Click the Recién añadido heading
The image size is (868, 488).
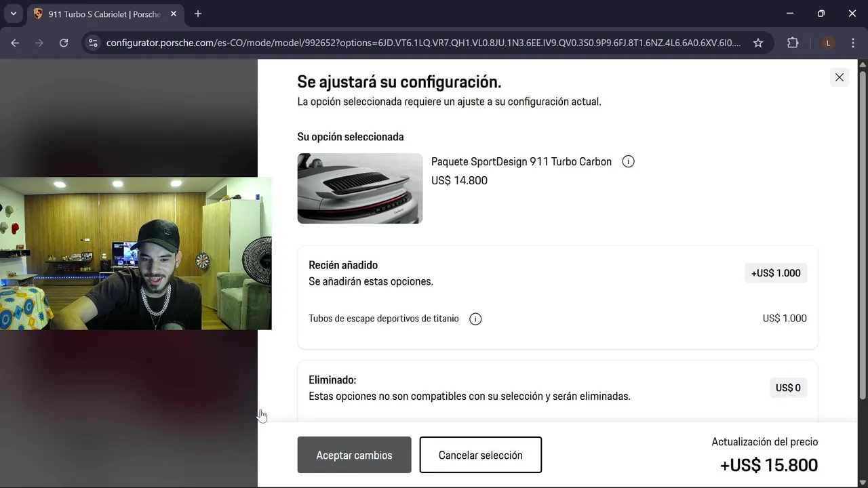[343, 265]
